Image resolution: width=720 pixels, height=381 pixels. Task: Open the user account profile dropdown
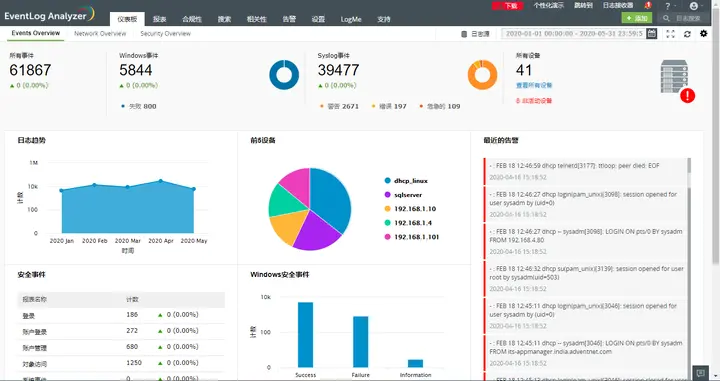(x=696, y=6)
